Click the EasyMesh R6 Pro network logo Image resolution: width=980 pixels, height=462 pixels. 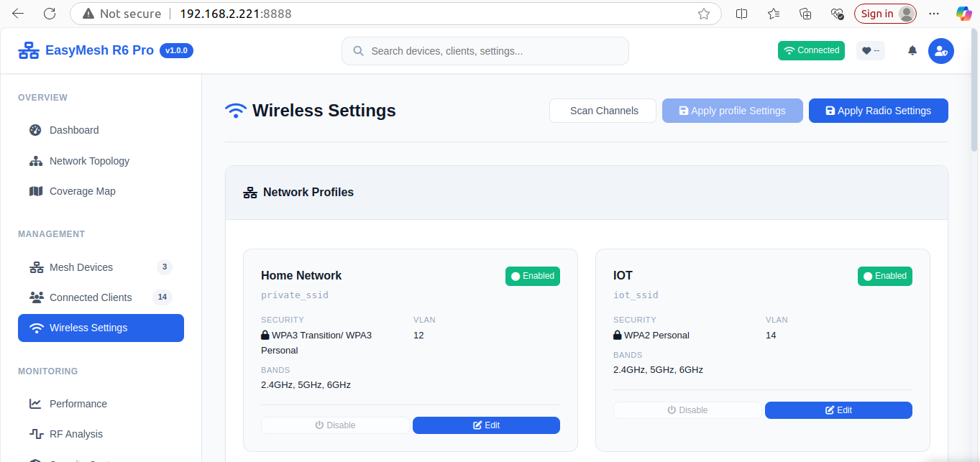tap(29, 51)
